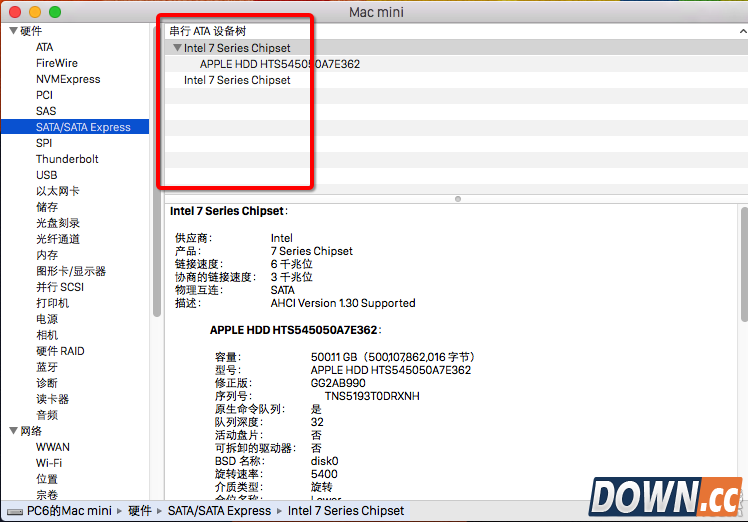Select SAS in the sidebar

(x=46, y=111)
